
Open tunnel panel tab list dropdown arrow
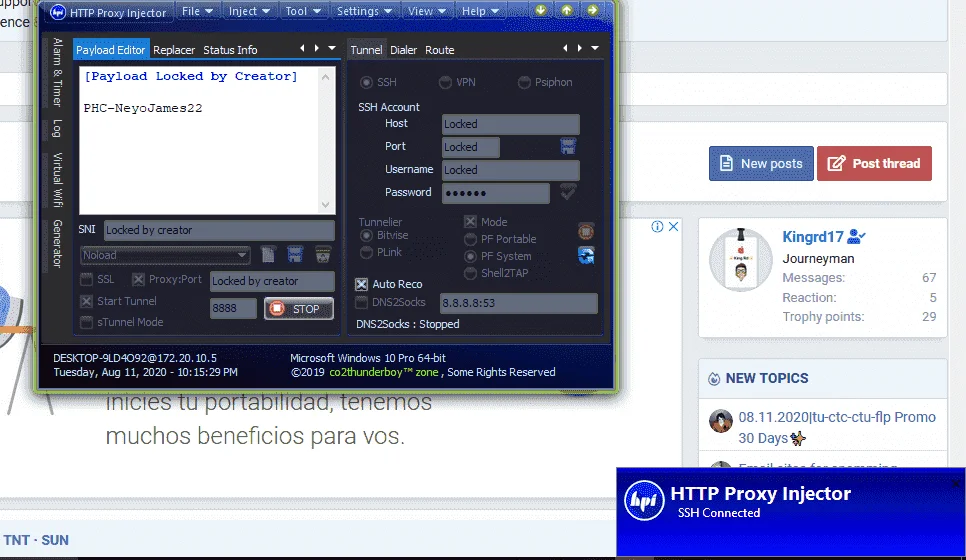pos(595,48)
